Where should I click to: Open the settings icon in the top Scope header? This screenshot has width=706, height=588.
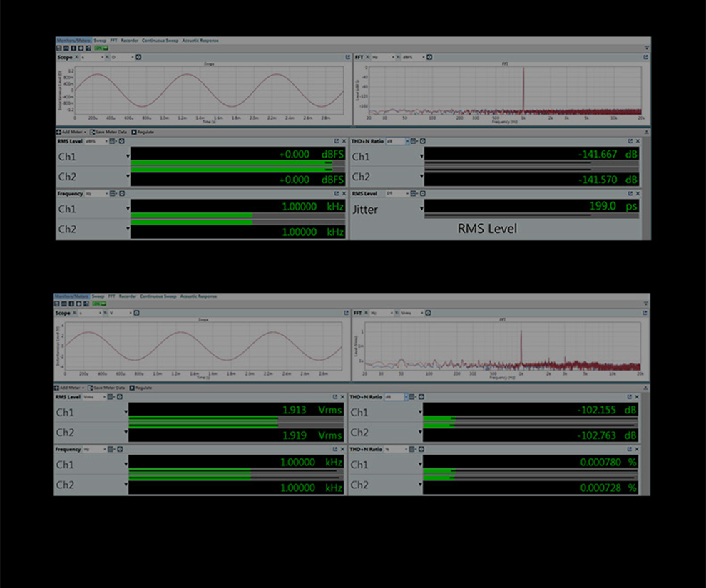[138, 57]
